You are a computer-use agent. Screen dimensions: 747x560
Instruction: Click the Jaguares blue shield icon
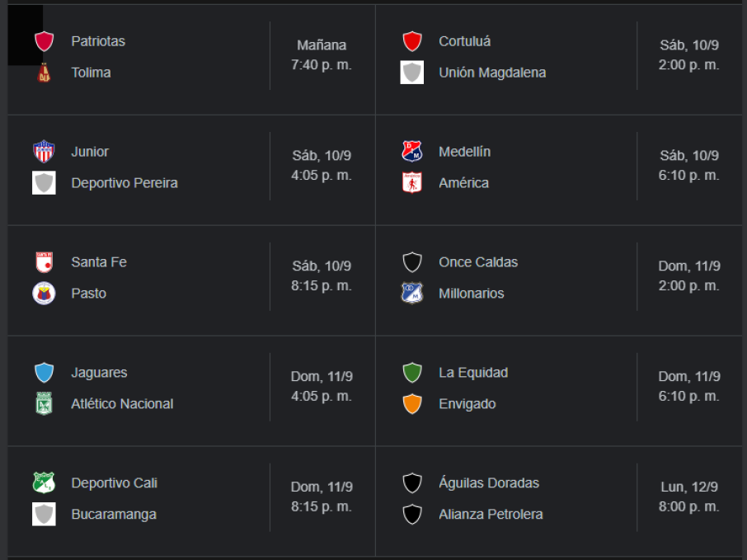pos(44,373)
